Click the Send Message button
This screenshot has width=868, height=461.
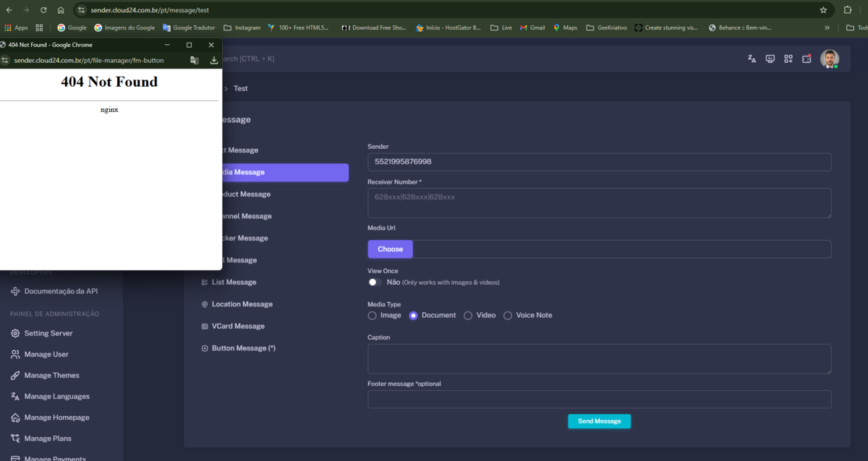point(599,421)
